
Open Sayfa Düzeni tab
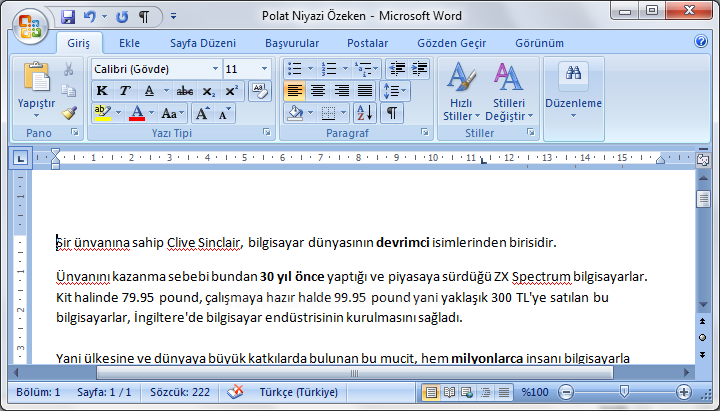point(202,43)
